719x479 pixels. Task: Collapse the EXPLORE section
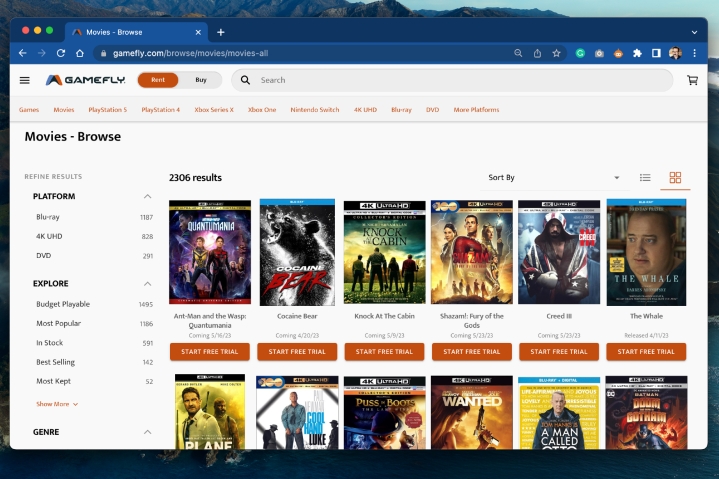[x=147, y=284]
